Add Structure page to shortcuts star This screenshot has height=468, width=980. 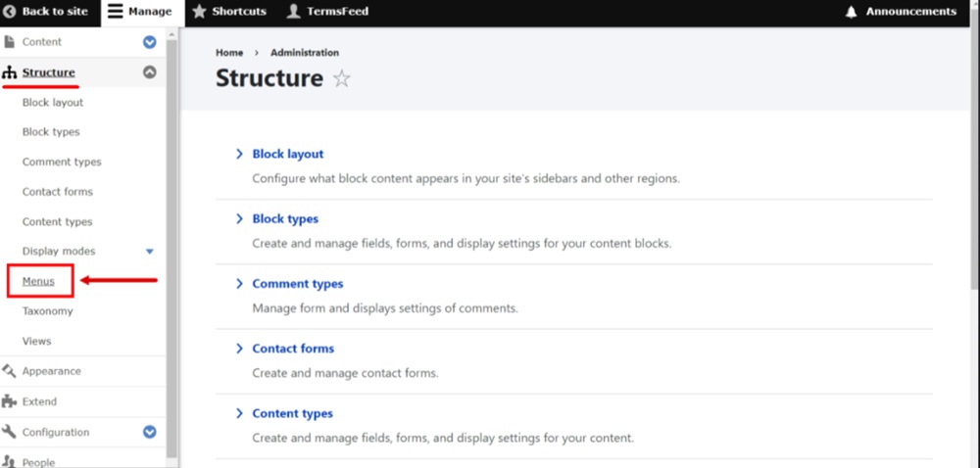pyautogui.click(x=341, y=78)
